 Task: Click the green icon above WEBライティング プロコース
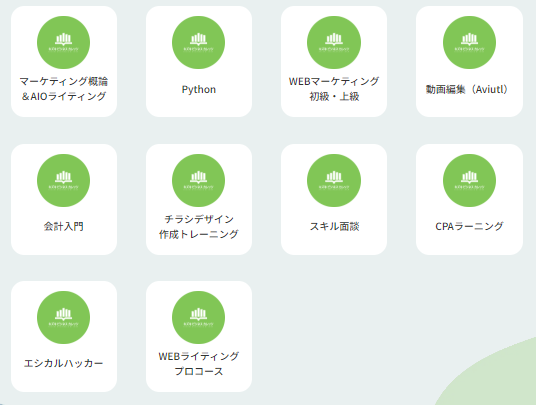tap(199, 318)
